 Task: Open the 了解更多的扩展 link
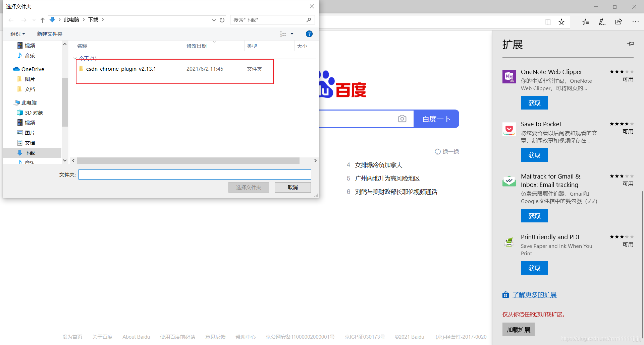click(535, 295)
